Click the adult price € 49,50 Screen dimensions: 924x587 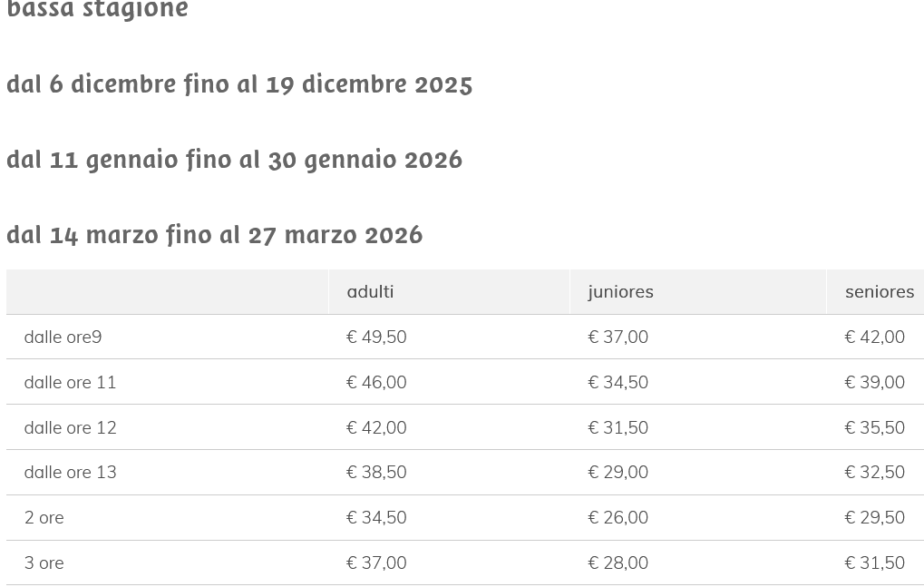coord(376,337)
